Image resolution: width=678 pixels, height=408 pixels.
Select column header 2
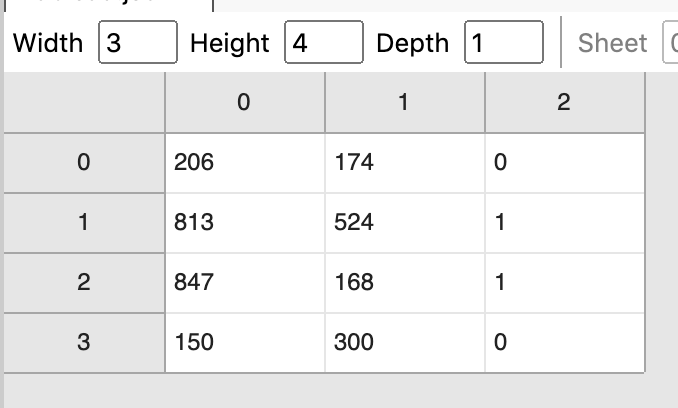(x=565, y=102)
